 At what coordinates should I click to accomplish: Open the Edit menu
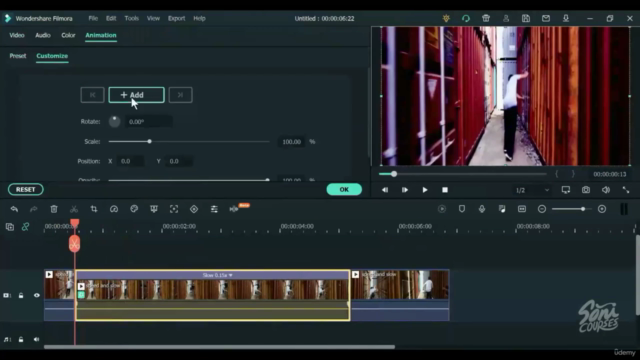111,18
